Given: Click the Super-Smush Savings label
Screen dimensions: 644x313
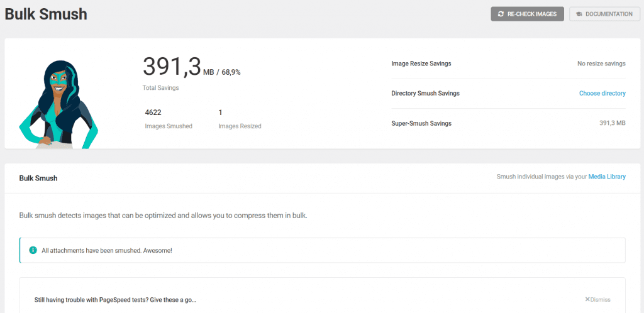Looking at the screenshot, I should (x=421, y=123).
